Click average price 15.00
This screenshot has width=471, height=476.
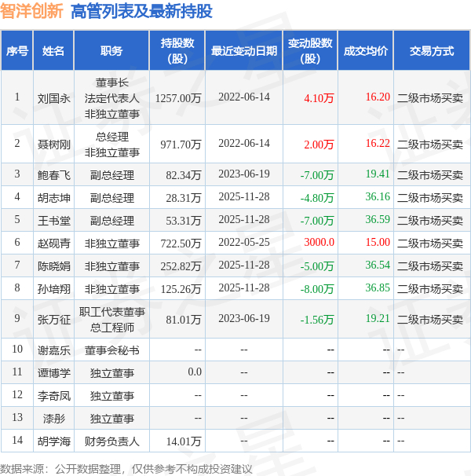(x=378, y=242)
